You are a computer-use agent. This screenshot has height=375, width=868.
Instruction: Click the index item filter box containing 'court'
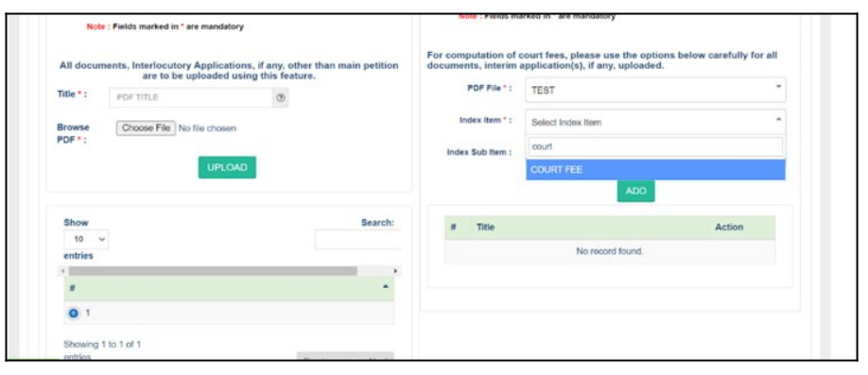pyautogui.click(x=655, y=147)
